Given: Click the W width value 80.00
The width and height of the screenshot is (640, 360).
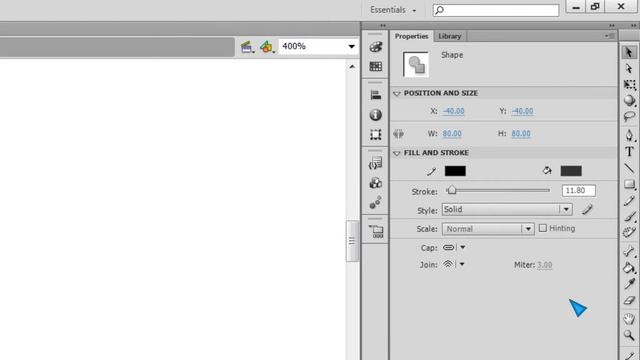Looking at the screenshot, I should click(452, 133).
